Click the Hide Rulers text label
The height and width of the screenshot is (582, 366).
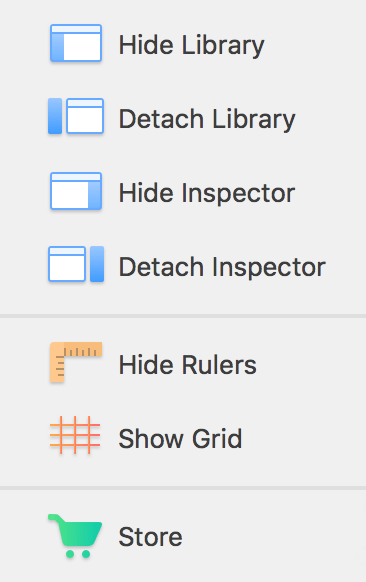pyautogui.click(x=187, y=364)
